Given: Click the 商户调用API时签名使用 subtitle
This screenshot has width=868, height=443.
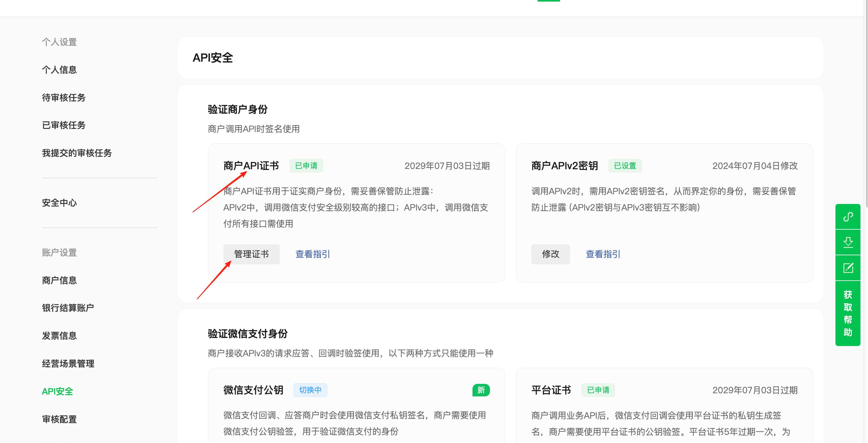Looking at the screenshot, I should [x=254, y=129].
